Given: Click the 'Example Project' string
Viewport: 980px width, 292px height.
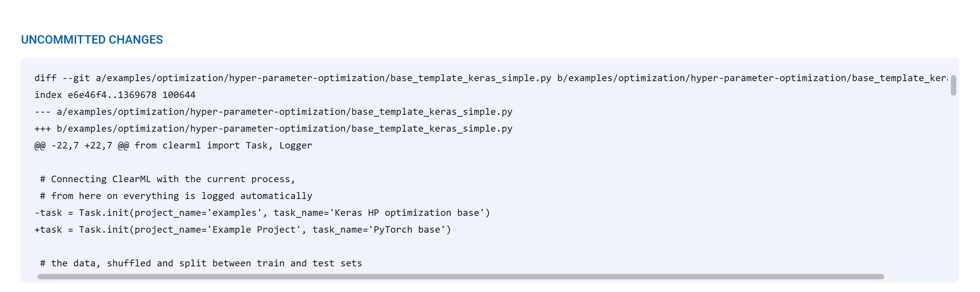Looking at the screenshot, I should coord(254,230).
